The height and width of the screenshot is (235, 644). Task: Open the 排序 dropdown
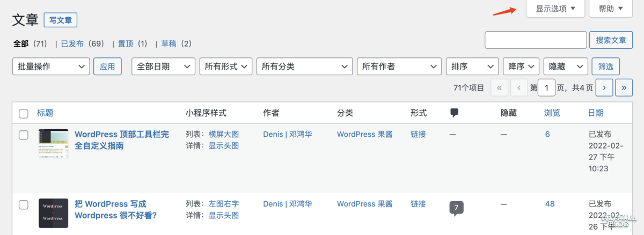472,67
